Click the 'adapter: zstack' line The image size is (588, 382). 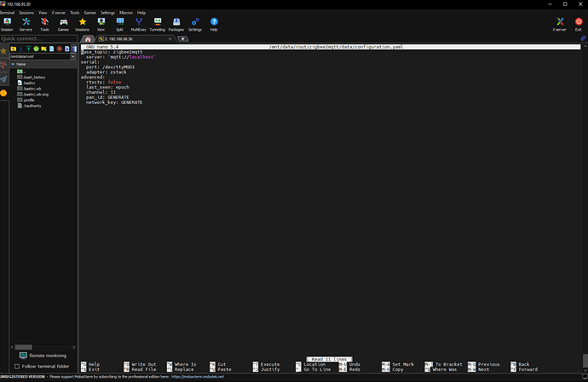click(107, 72)
